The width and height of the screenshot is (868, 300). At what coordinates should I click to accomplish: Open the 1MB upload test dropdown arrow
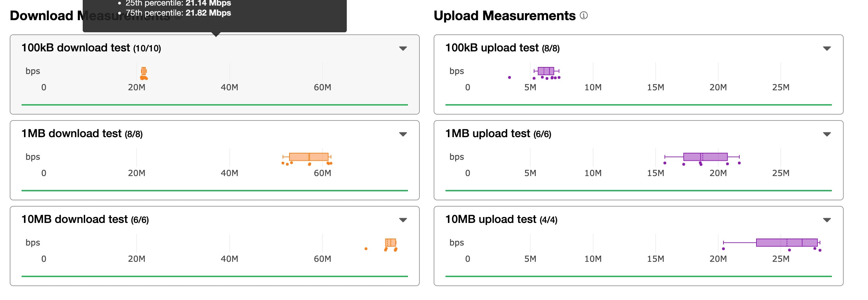827,134
